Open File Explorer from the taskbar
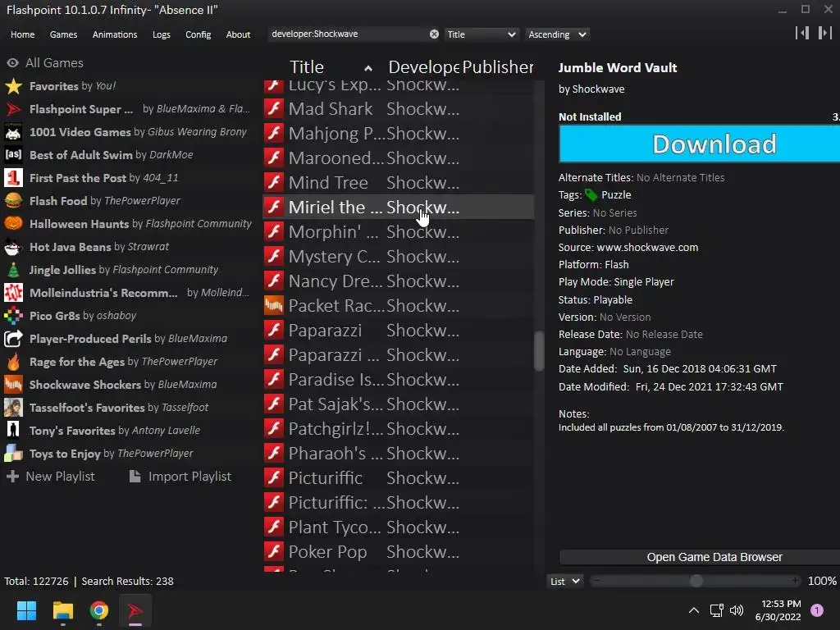This screenshot has width=840, height=630. click(x=62, y=610)
